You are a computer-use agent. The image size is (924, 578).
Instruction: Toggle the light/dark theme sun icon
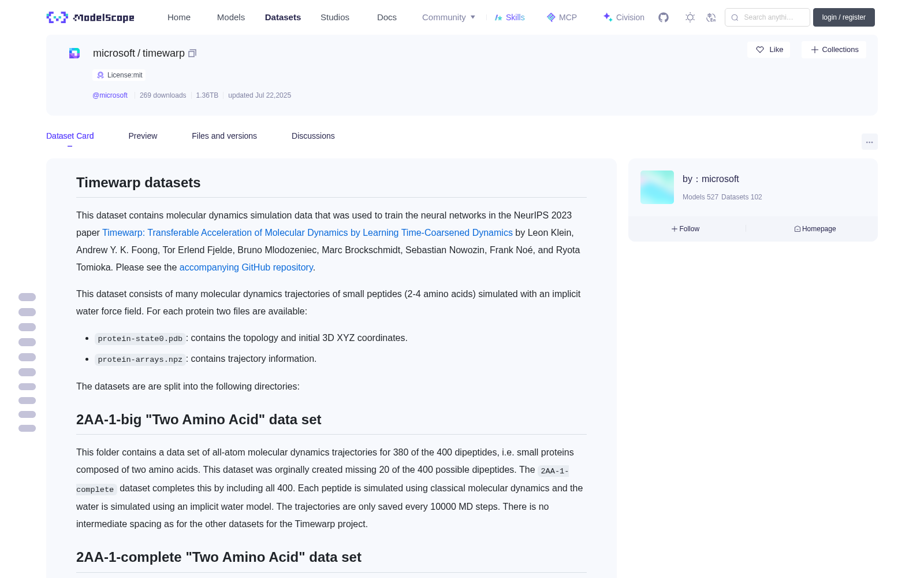(690, 17)
